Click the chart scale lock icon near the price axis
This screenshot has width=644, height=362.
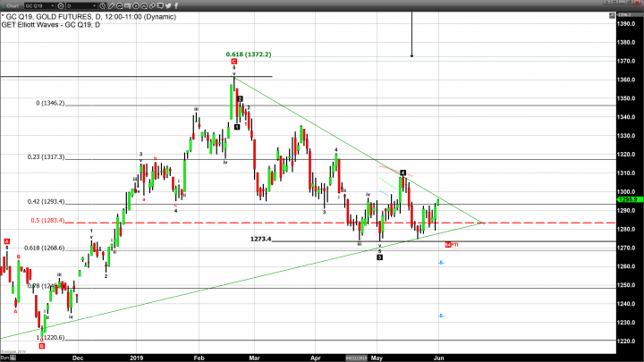[x=612, y=15]
